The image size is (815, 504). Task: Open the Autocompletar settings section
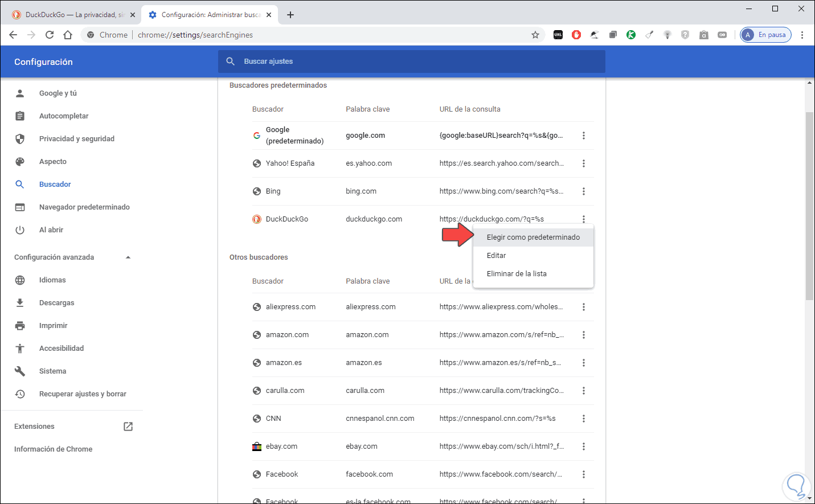(x=64, y=116)
